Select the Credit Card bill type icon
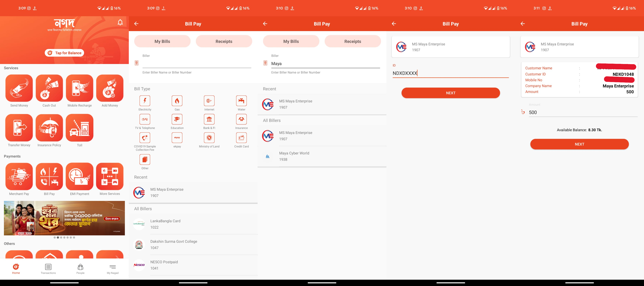Screen dimensions: 644x286 241,138
